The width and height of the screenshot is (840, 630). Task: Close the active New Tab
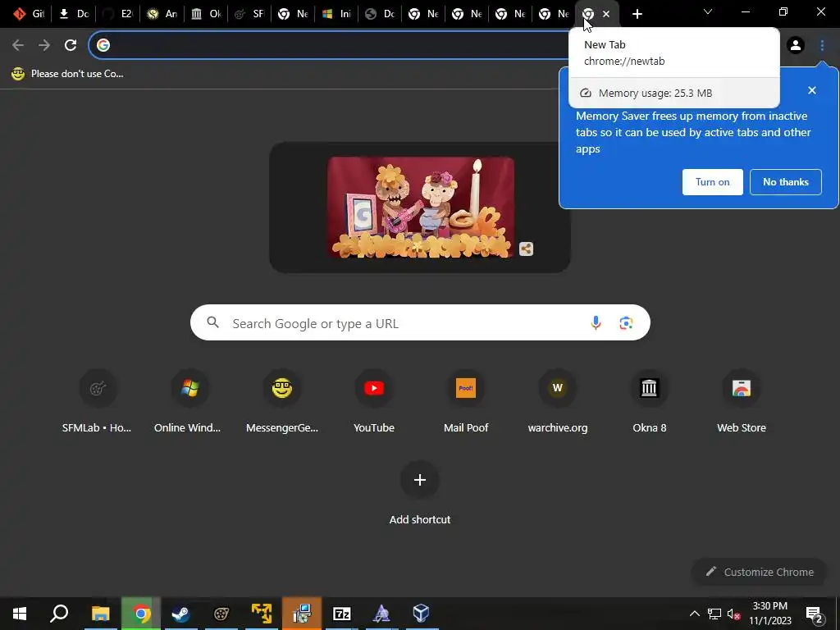pyautogui.click(x=606, y=14)
